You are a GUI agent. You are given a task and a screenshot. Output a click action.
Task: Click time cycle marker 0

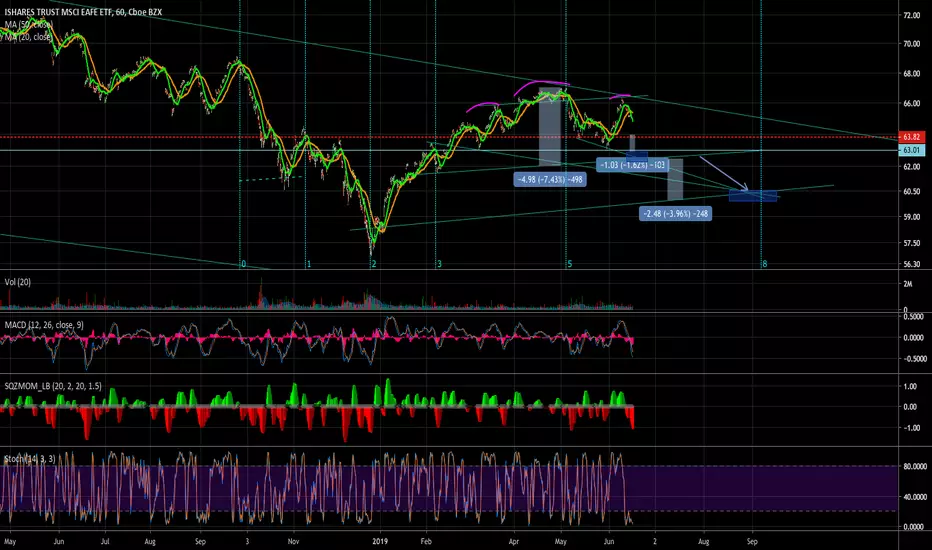[243, 263]
